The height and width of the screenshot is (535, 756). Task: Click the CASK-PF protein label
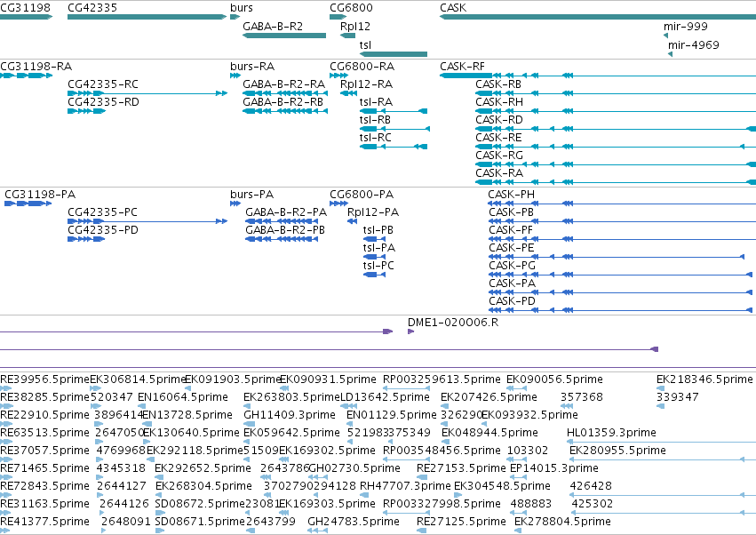(x=511, y=230)
